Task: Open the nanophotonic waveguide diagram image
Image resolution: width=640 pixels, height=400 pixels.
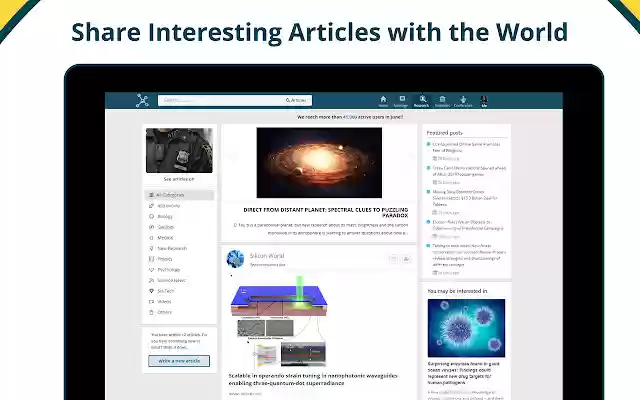Action: click(279, 322)
